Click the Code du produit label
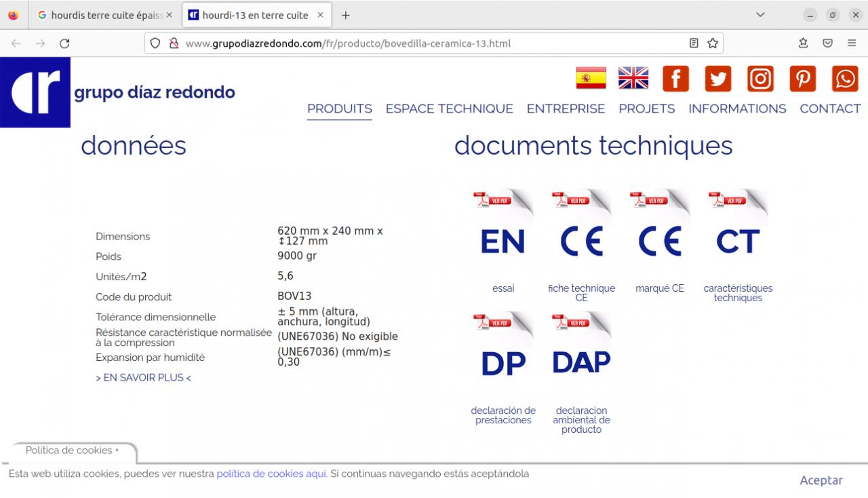The image size is (868, 498). click(x=134, y=297)
